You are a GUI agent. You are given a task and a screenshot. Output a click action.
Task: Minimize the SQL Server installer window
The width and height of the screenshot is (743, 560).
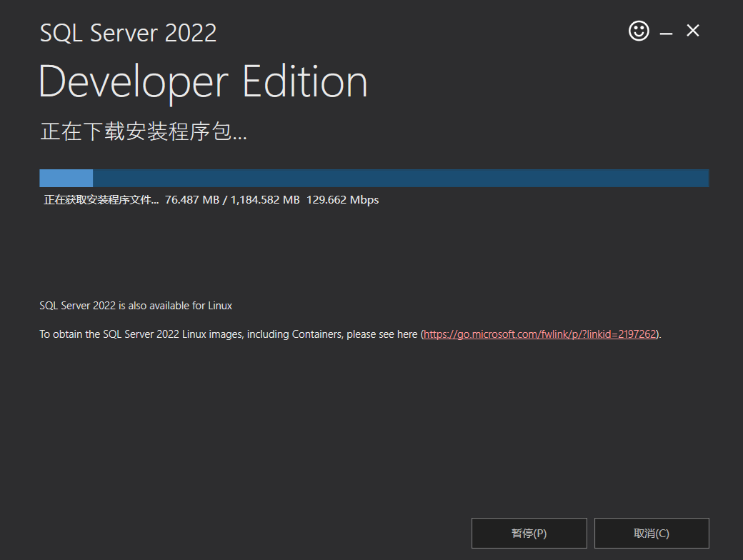(666, 33)
